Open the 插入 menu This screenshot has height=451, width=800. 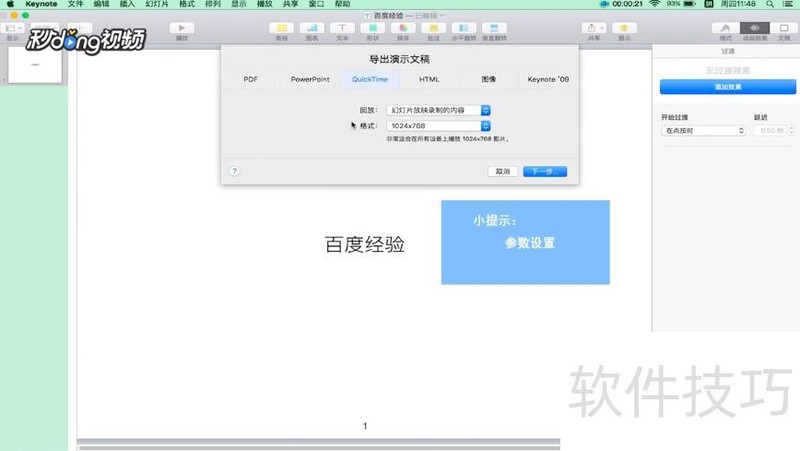coord(127,4)
